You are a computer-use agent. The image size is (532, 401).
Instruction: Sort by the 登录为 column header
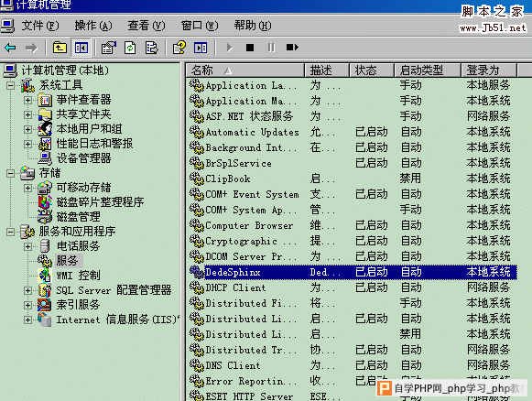pyautogui.click(x=489, y=70)
